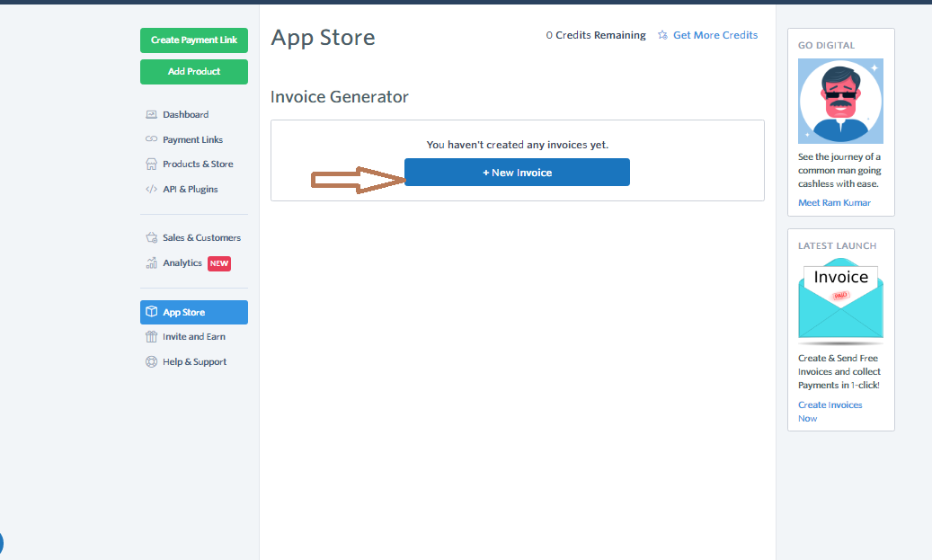Click the App Store cube icon
Screen dimensions: 932x560
(152, 312)
